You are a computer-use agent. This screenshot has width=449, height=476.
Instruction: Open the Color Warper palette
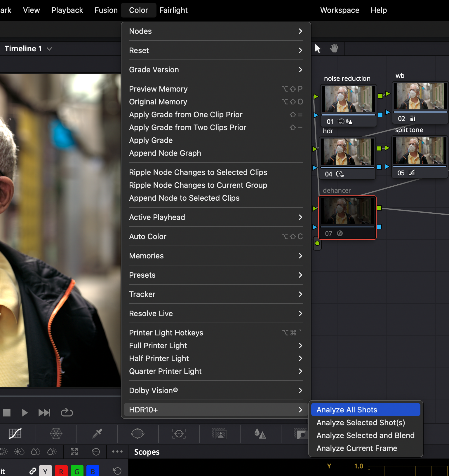point(56,434)
